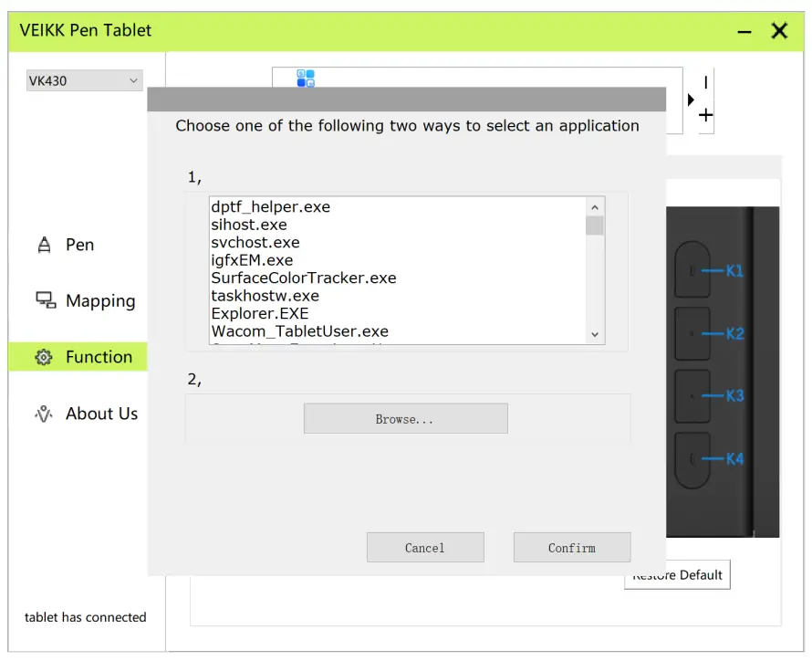
Task: Pick SurfaceColorTracker.exe from the list
Action: pyautogui.click(x=397, y=278)
